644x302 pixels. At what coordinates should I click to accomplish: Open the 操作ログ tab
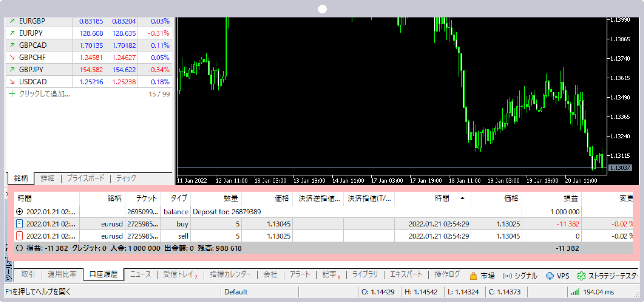(447, 274)
